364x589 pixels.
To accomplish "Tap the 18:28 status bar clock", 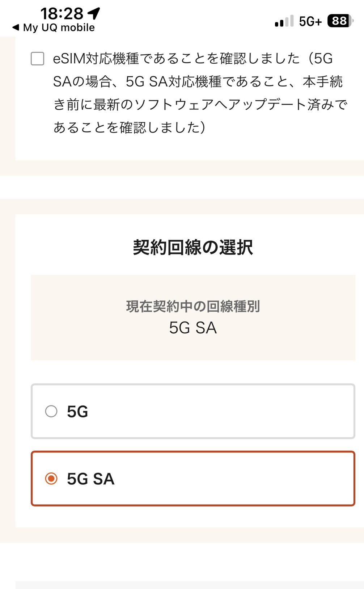I will point(62,14).
